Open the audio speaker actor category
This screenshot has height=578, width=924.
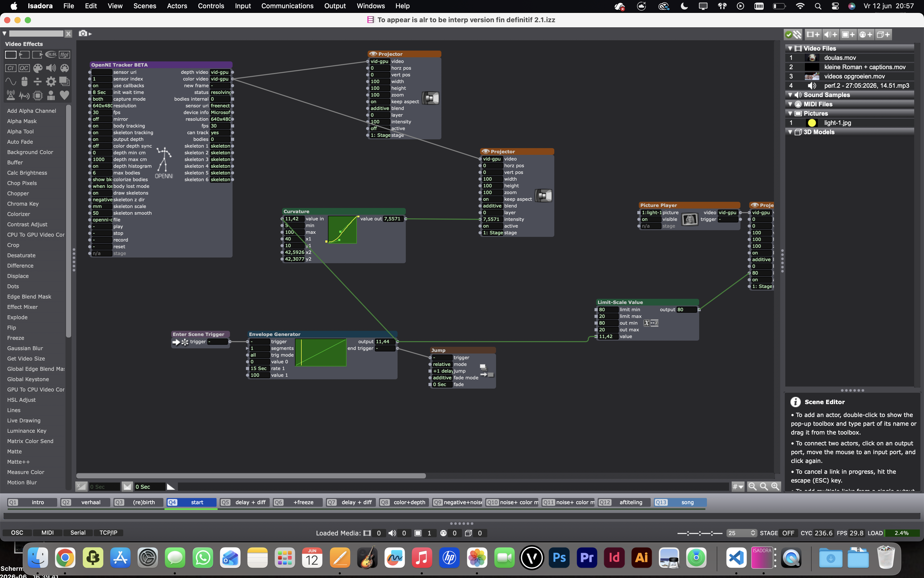[51, 68]
